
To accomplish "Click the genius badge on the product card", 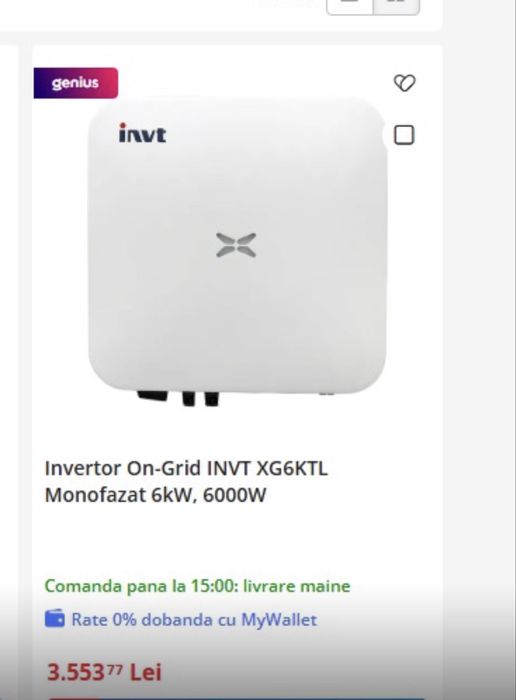I will [76, 83].
